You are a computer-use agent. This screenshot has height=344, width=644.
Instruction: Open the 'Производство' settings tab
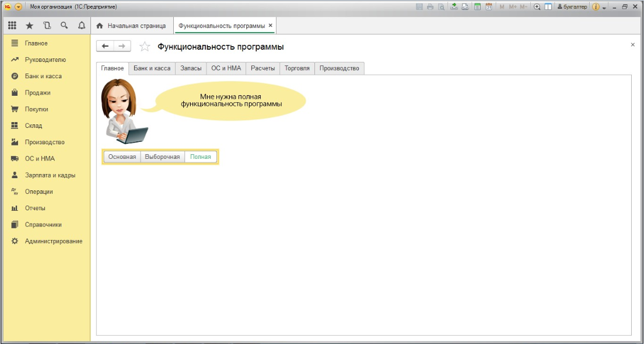point(339,68)
